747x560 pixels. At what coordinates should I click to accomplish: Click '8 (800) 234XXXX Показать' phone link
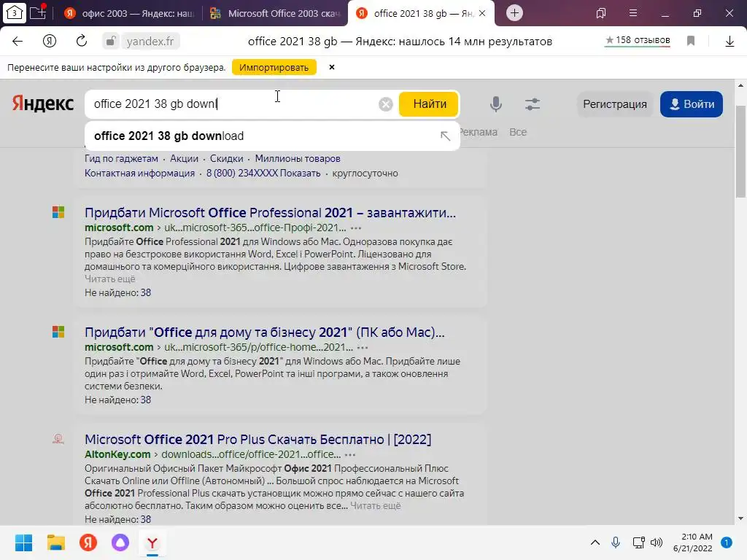pos(263,174)
